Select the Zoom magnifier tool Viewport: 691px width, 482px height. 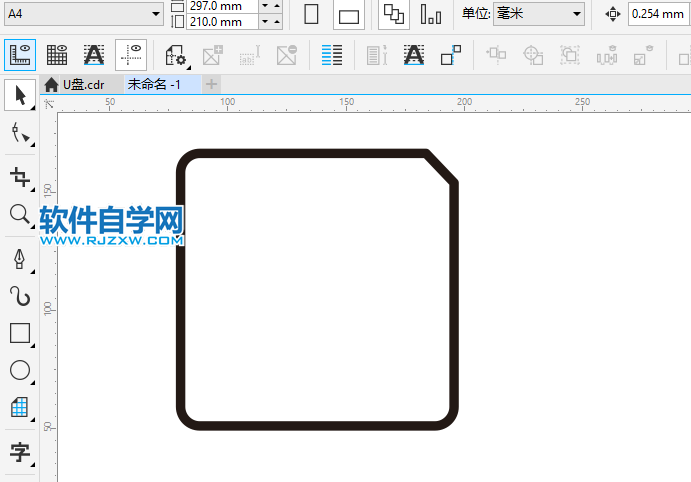click(20, 215)
